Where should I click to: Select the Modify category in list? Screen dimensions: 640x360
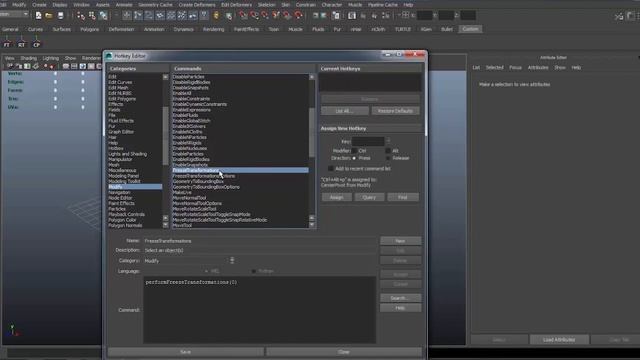[x=135, y=187]
